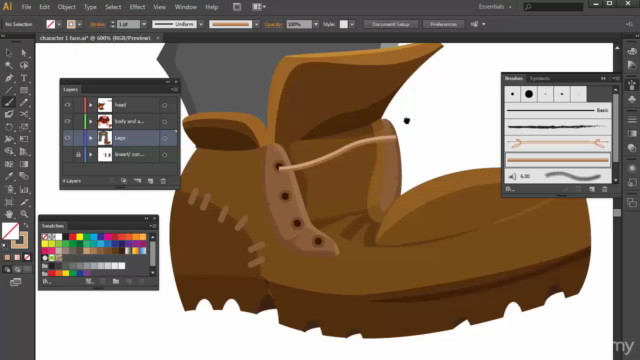Click the Change Screen Mode icon
This screenshot has height=360, width=640.
(16, 282)
